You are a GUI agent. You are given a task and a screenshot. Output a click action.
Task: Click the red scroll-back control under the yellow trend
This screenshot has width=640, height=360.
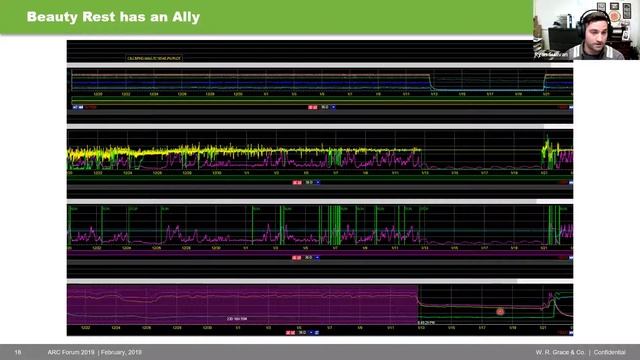click(297, 182)
